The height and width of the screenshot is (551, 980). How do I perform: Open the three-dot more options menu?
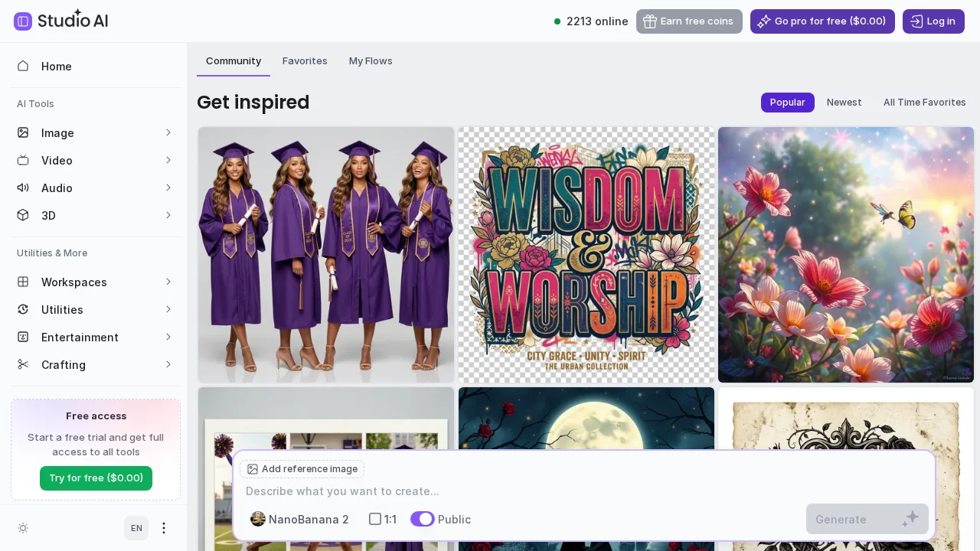click(x=163, y=528)
